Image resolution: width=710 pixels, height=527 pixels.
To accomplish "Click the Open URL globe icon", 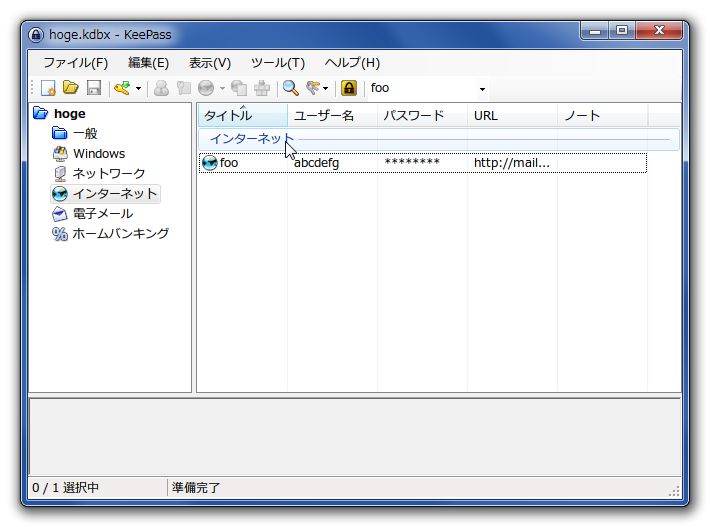I will tap(206, 88).
